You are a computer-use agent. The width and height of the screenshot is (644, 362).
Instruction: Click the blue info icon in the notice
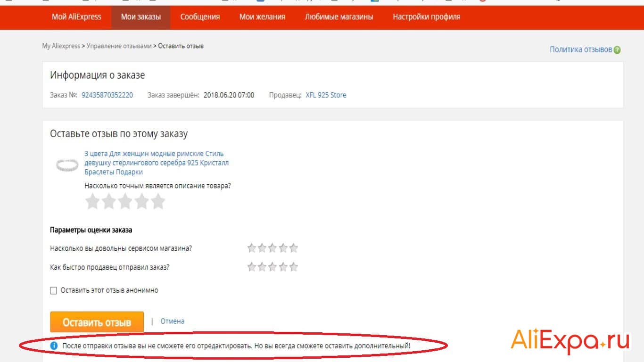(54, 346)
